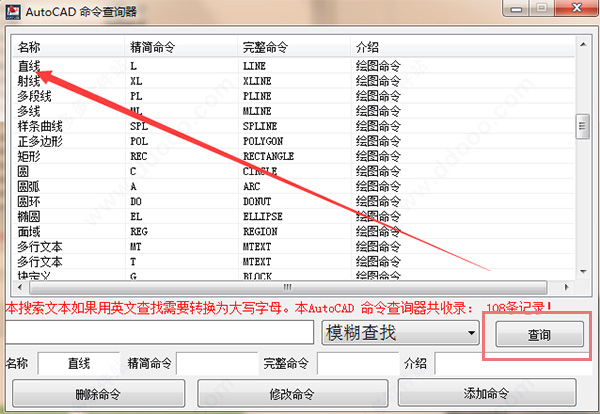
Task: Click the vertical scrollbar down arrow
Action: [x=583, y=272]
